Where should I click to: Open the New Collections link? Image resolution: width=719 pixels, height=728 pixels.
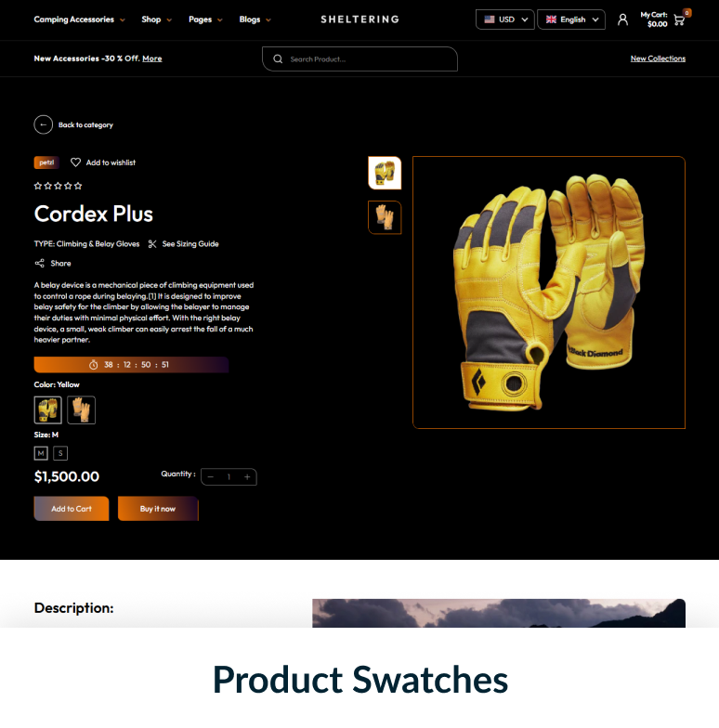click(658, 58)
